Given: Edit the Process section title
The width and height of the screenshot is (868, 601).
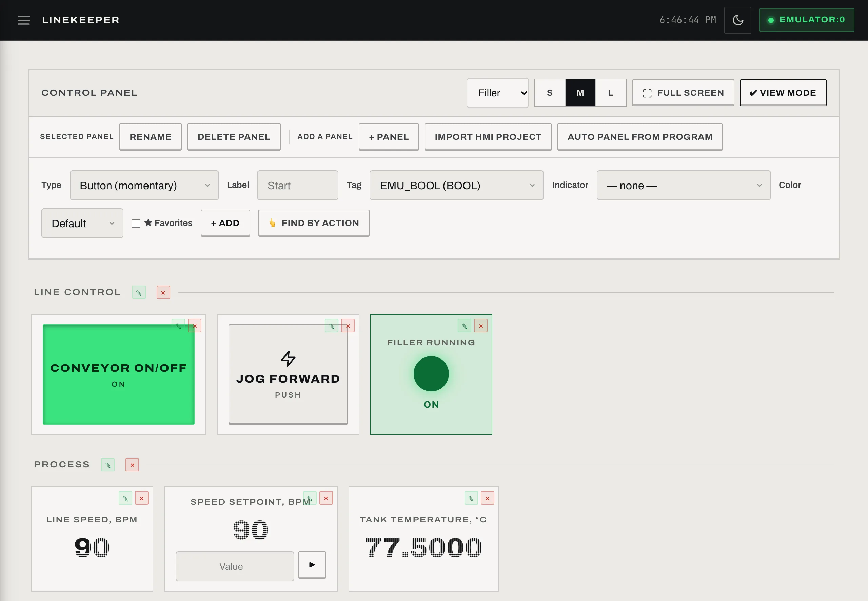Looking at the screenshot, I should click(108, 465).
